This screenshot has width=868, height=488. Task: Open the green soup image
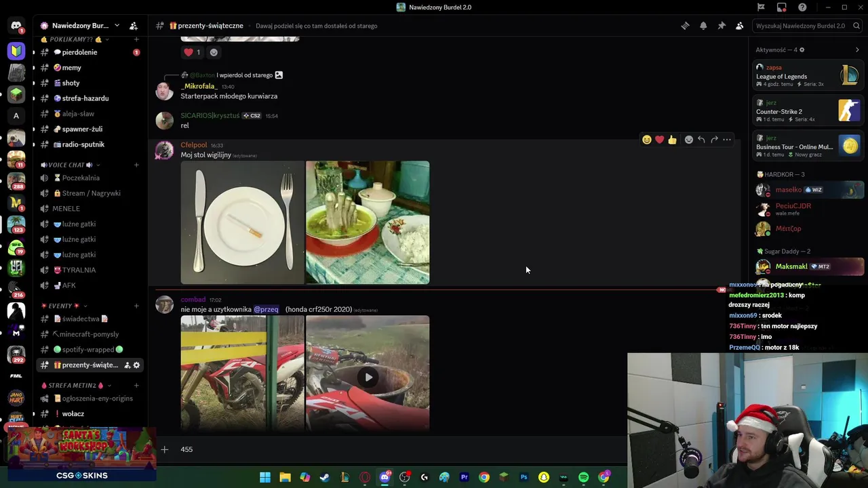click(x=368, y=222)
